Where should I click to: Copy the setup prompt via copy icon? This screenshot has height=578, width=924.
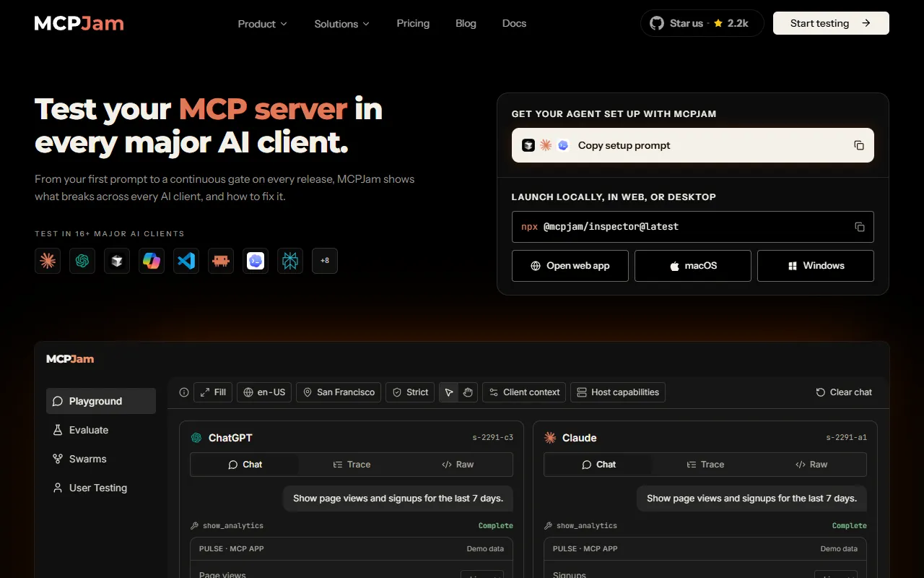pyautogui.click(x=859, y=145)
